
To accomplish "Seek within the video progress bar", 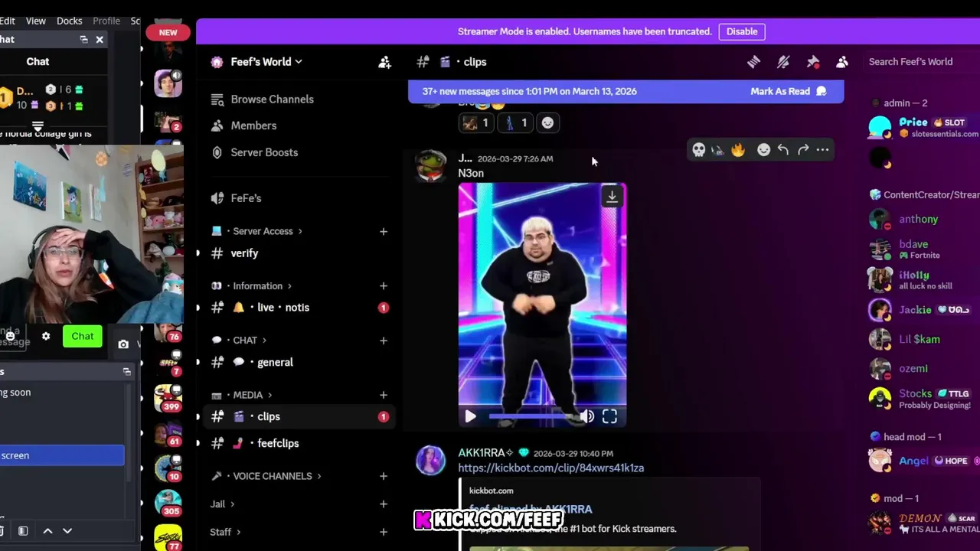I will [x=531, y=416].
